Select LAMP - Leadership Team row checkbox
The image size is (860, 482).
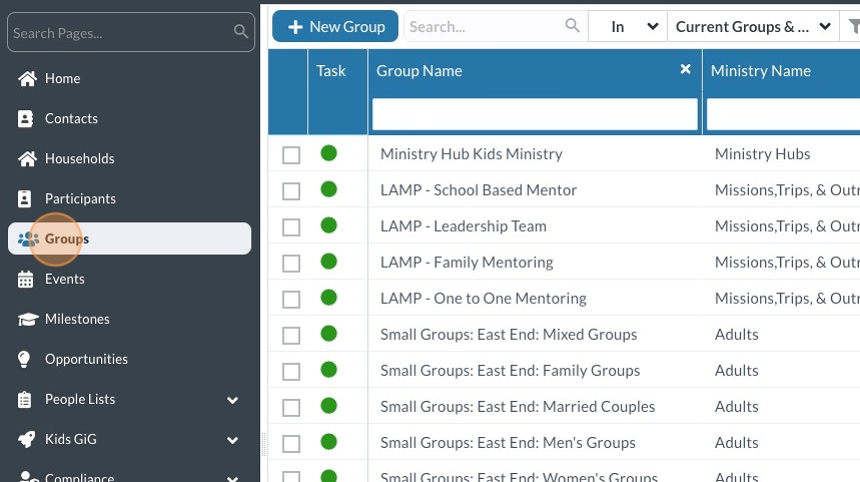pos(291,227)
